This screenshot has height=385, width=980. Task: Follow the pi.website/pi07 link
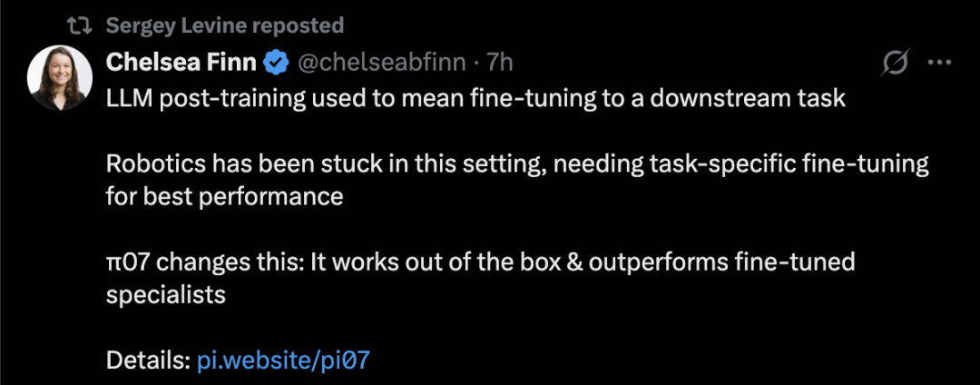[283, 360]
